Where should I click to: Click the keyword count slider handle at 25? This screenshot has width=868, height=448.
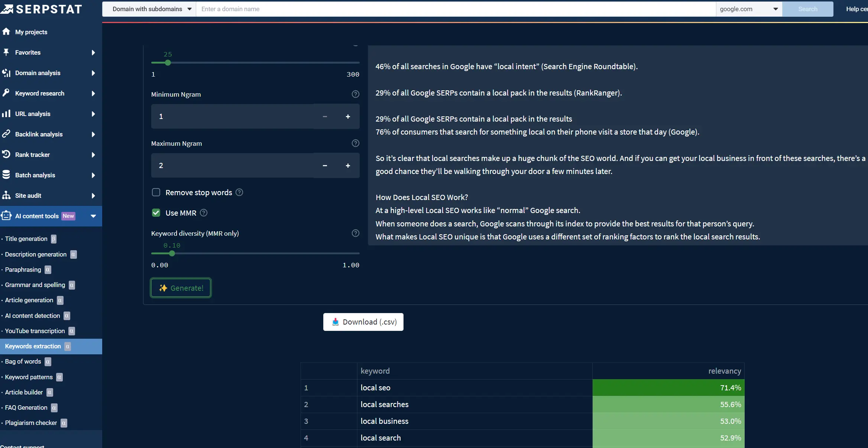coord(168,62)
